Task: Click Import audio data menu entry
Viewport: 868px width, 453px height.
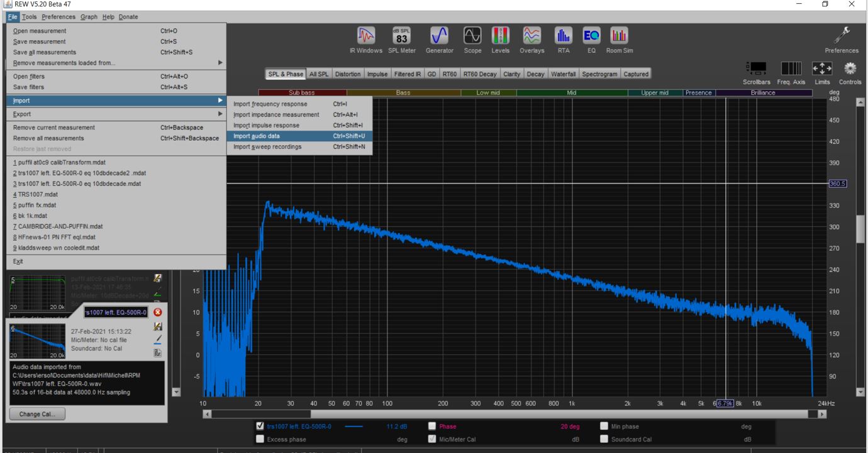Action: [x=299, y=136]
